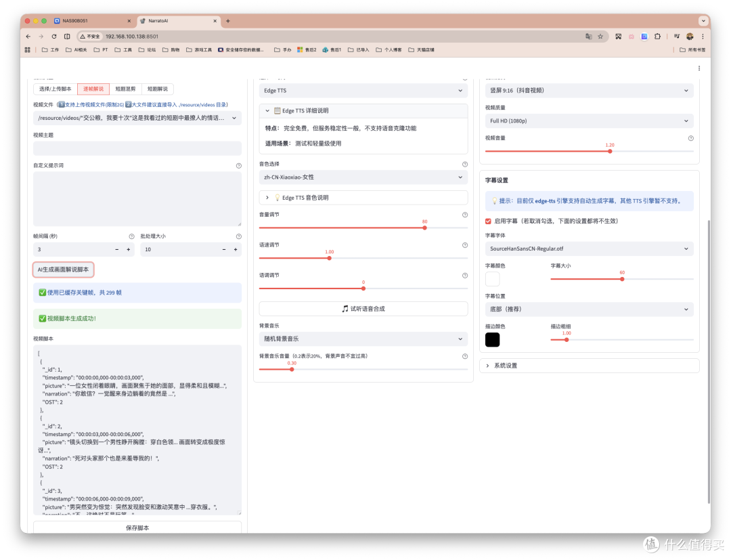Open the black 描边颜色 color swatch
This screenshot has height=560, width=731.
coord(492,339)
